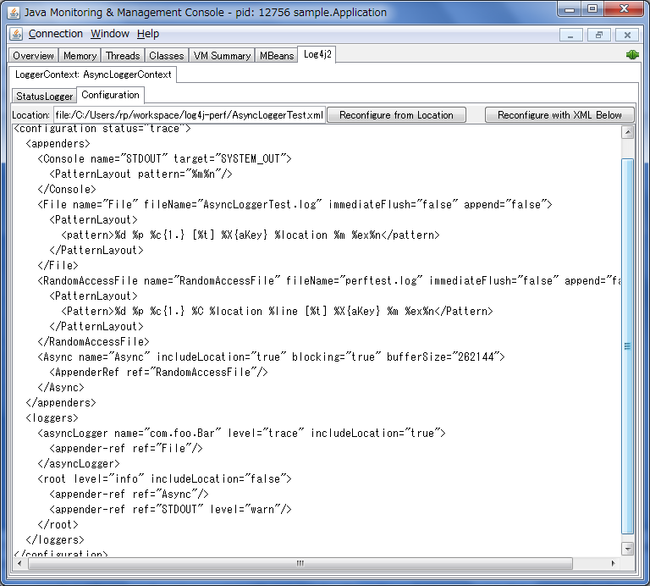
Task: Click the Console name="STDOUT" line
Action: pyautogui.click(x=165, y=159)
